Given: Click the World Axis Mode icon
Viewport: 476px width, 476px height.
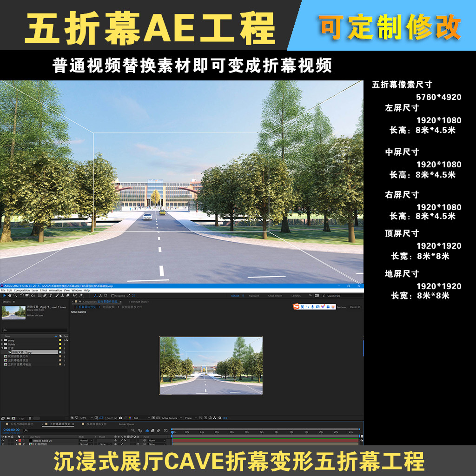Looking at the screenshot, I should point(100,295).
